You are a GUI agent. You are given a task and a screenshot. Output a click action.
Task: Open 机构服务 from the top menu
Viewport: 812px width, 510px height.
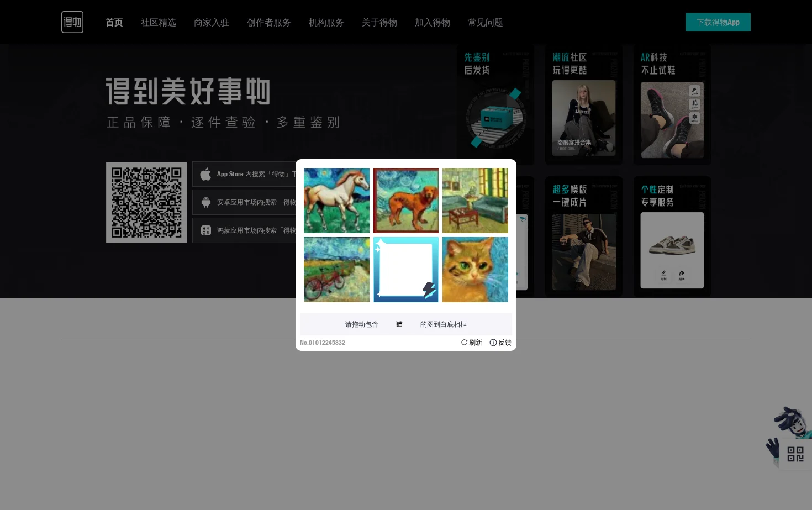pyautogui.click(x=326, y=23)
